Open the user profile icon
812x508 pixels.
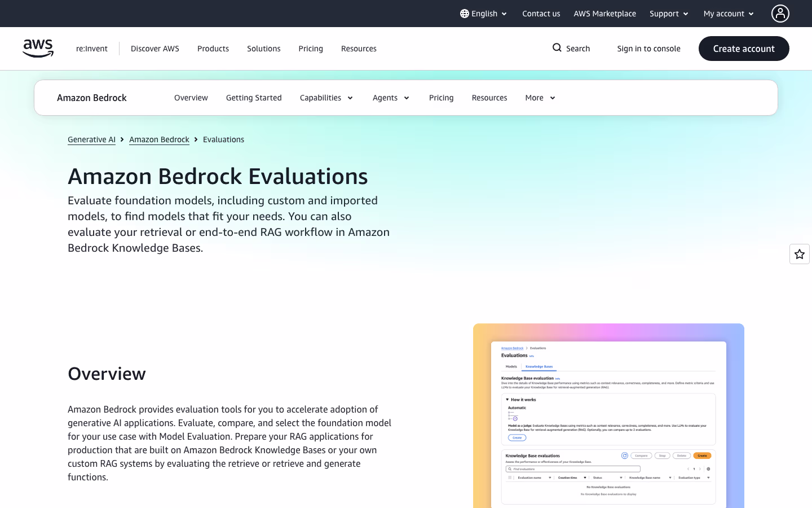(x=780, y=14)
